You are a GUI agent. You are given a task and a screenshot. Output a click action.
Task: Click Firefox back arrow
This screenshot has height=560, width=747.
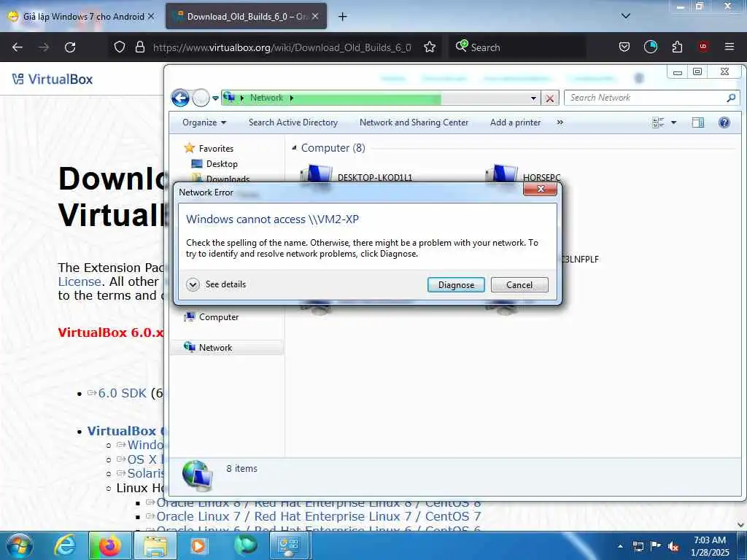click(18, 47)
